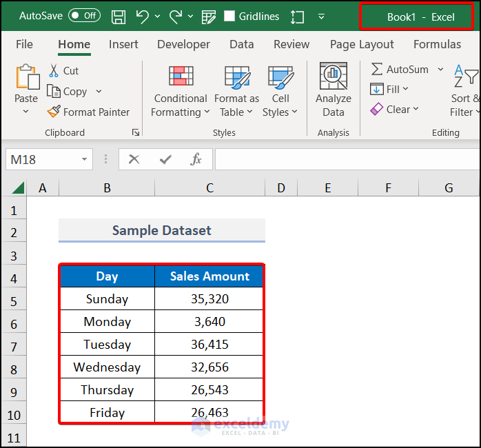Click the Undo arrow icon

(143, 16)
